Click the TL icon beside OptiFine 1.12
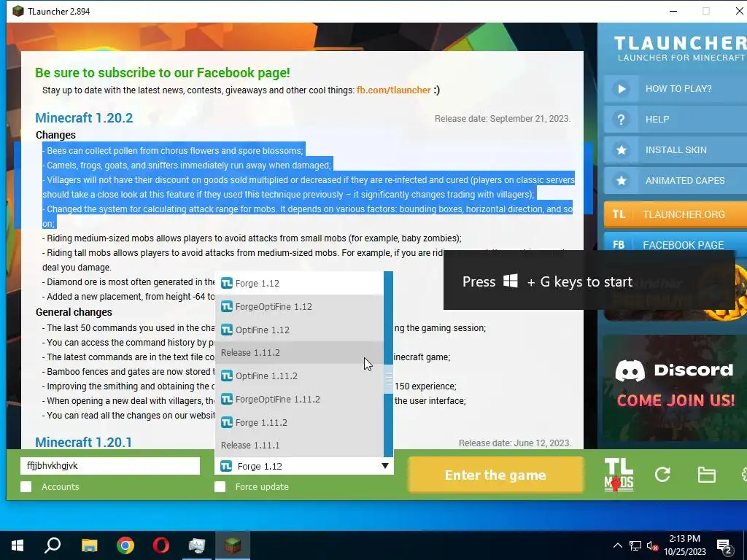The width and height of the screenshot is (747, 560). (227, 330)
